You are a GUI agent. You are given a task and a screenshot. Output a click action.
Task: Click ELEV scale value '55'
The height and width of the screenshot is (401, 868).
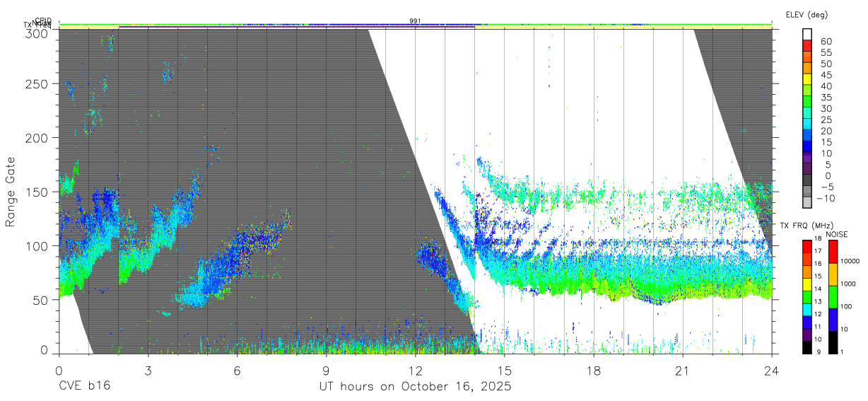click(x=826, y=52)
